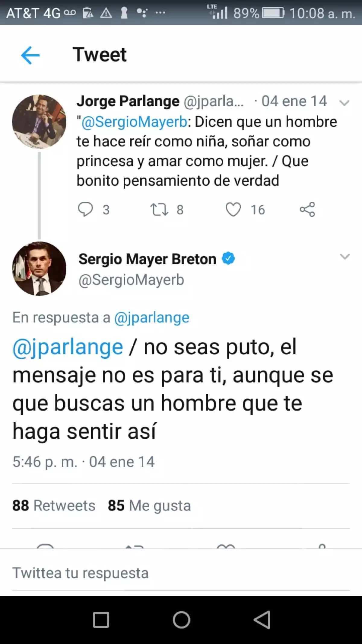Viewport: 362px width, 644px height.
Task: Open @jparlange link in reply header
Action: [x=152, y=318]
